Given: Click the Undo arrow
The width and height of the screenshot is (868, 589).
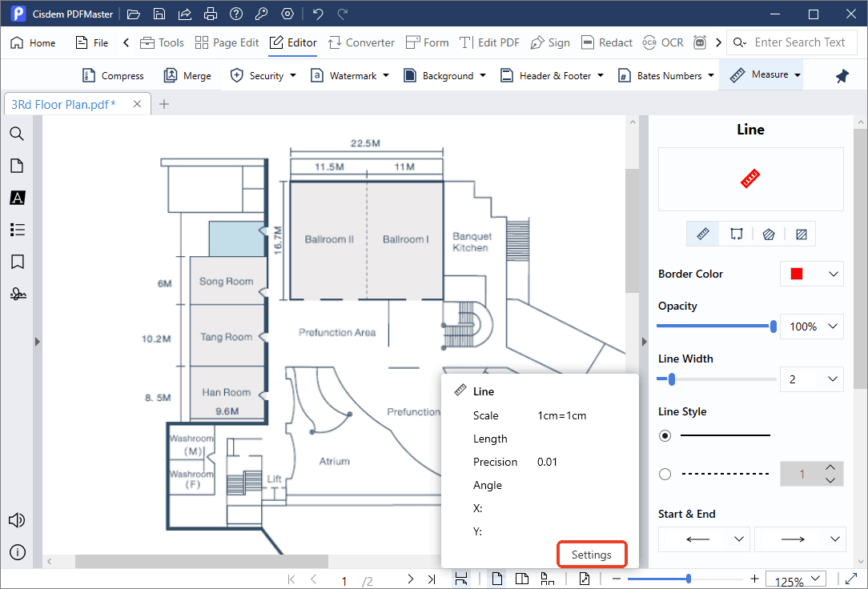Looking at the screenshot, I should pos(318,14).
